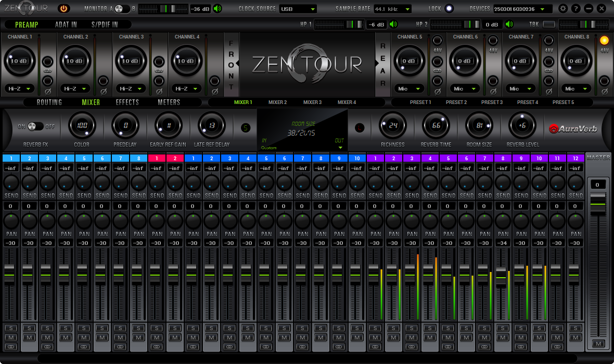The width and height of the screenshot is (614, 364).
Task: Click the REAR panel button
Action: coord(382,63)
